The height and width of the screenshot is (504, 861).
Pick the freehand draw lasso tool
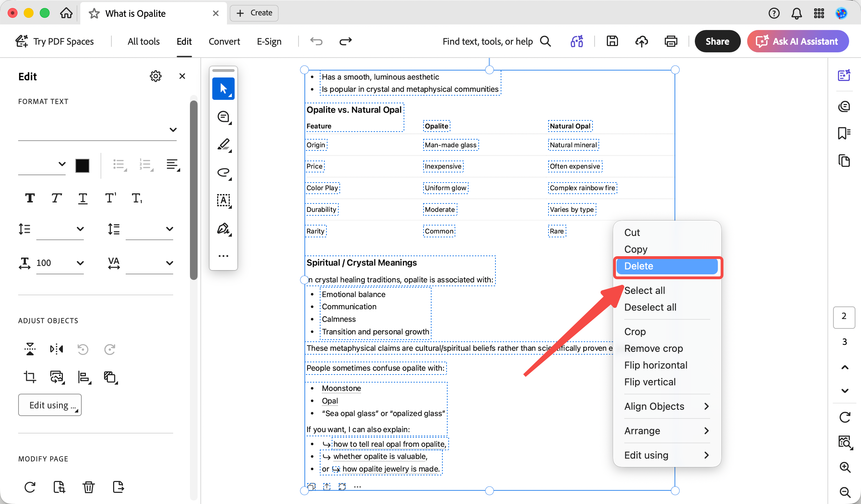pos(223,173)
